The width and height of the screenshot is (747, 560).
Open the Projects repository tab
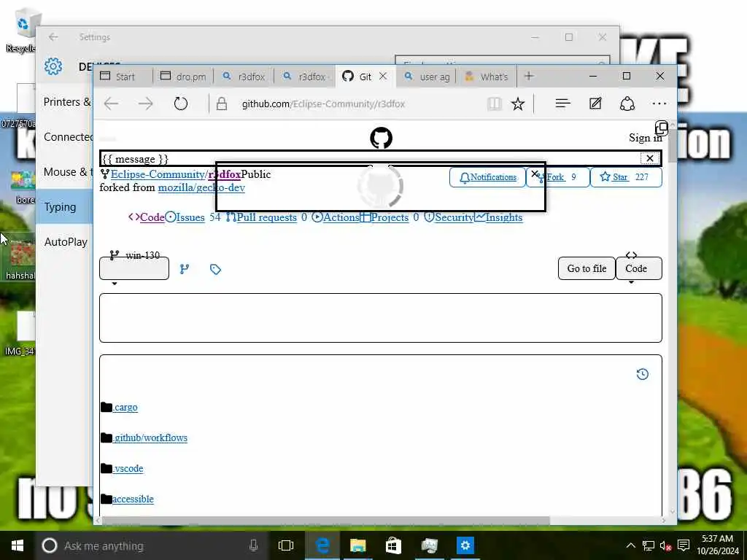[x=384, y=217]
